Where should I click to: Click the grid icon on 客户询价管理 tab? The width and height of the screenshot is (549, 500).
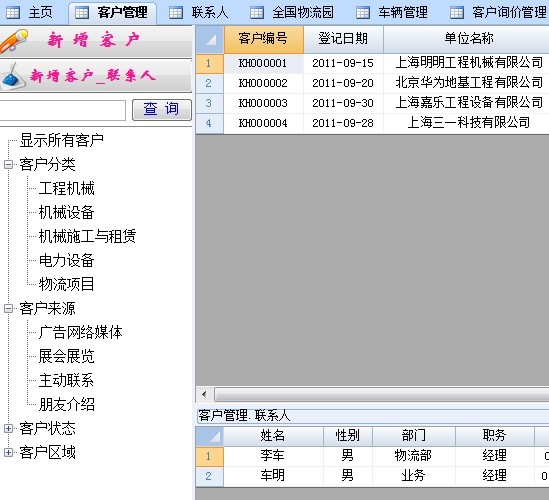click(x=457, y=13)
